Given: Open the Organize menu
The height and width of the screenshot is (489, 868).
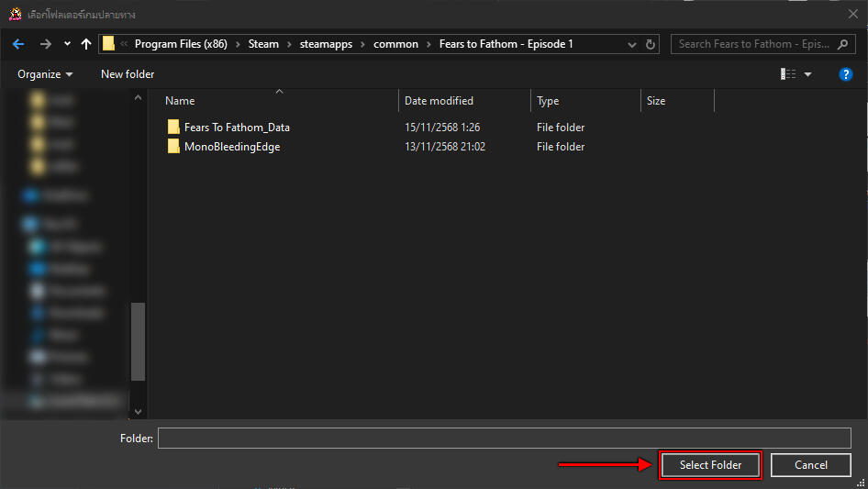Looking at the screenshot, I should tap(45, 74).
